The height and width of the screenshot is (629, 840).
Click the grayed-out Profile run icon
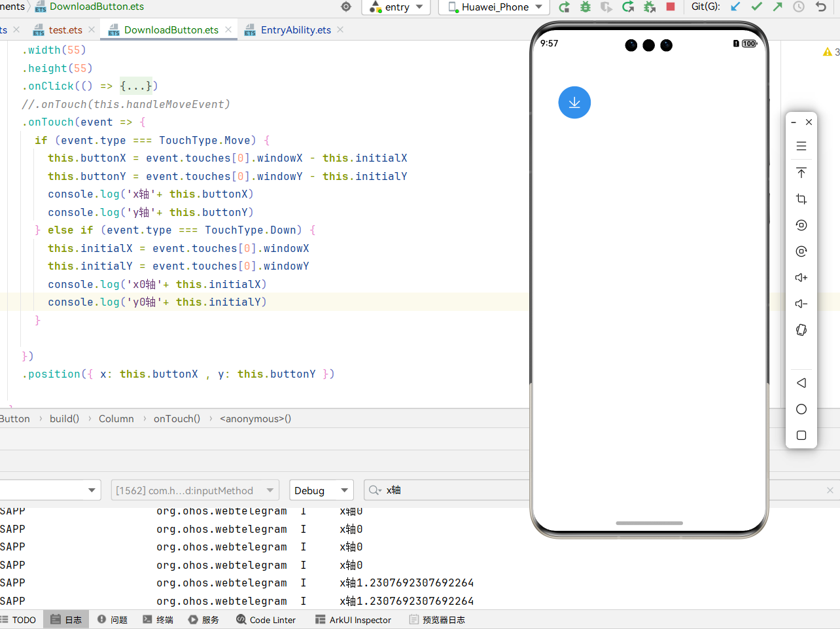pyautogui.click(x=606, y=7)
